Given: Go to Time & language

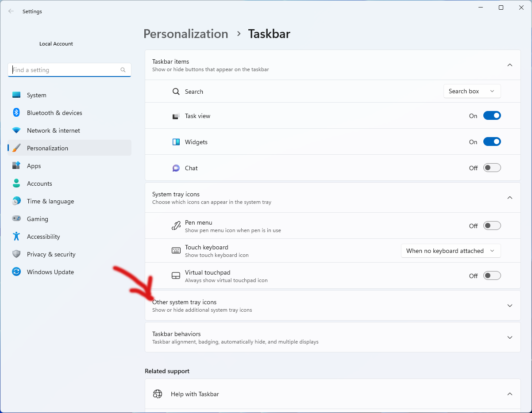Looking at the screenshot, I should (x=69, y=201).
